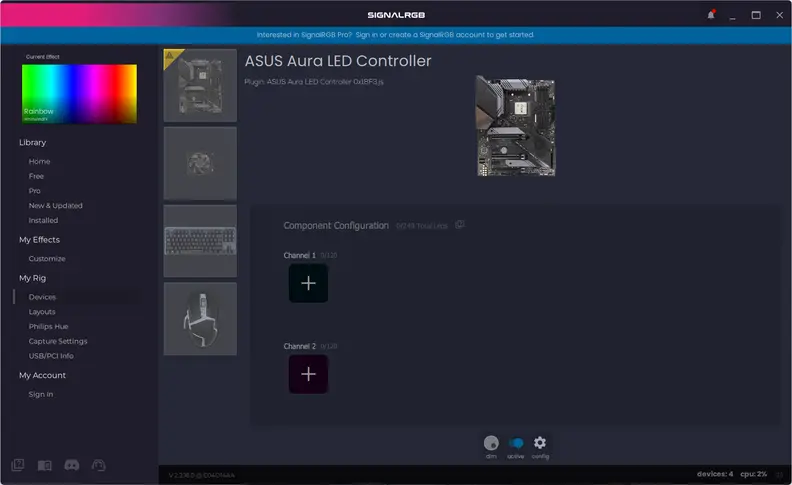The image size is (792, 485).
Task: Click the cpu: 2% status text
Action: click(754, 474)
